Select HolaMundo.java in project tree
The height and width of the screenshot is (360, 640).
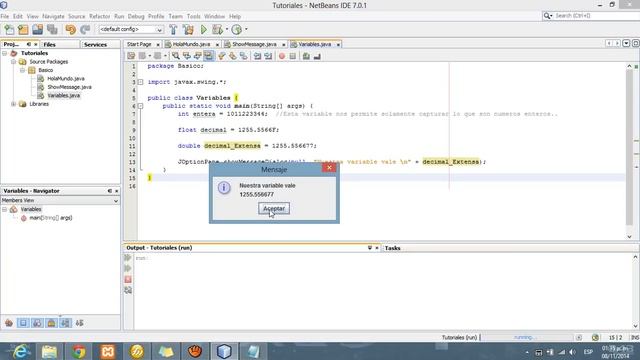tap(66, 78)
